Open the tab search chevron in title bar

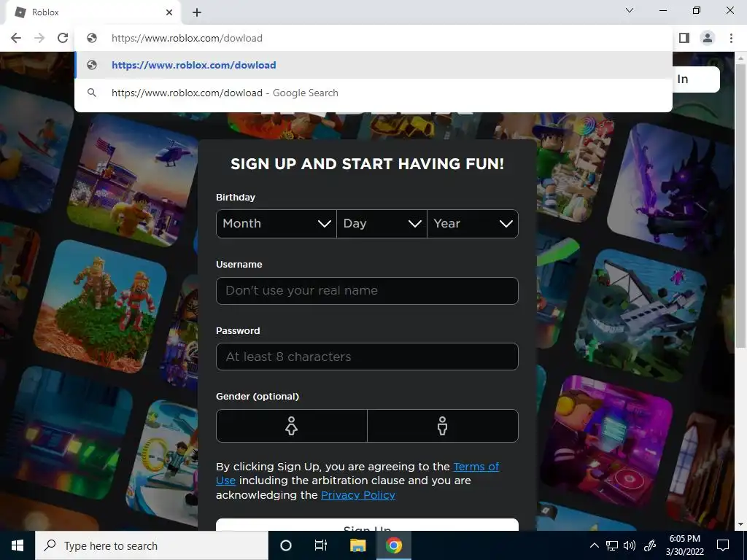[x=630, y=10]
